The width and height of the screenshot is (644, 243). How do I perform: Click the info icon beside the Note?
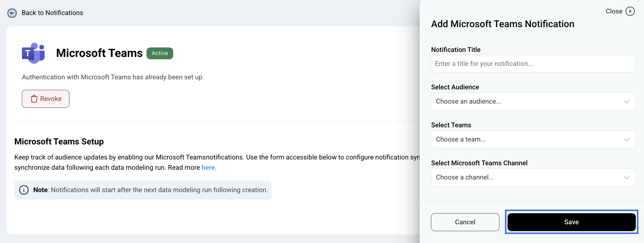coord(24,190)
